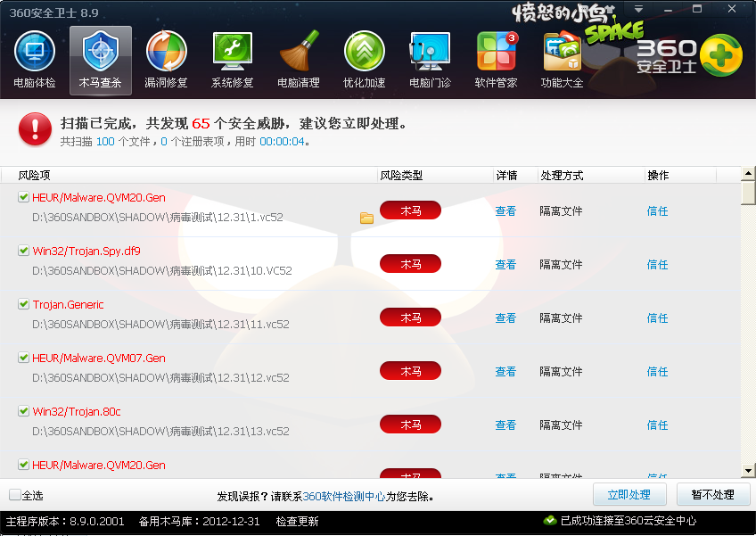Open the 电脑清理 broom cleanup icon
756x536 pixels.
coord(299,60)
